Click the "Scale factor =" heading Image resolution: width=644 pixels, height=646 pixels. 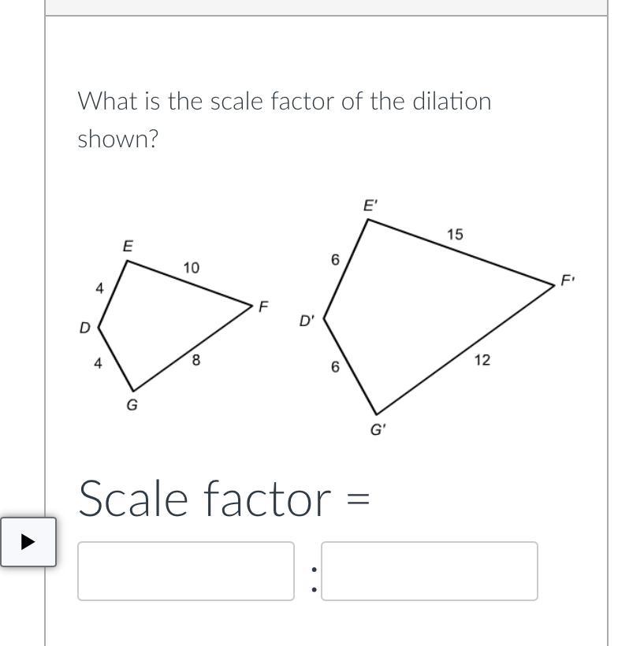pyautogui.click(x=224, y=499)
